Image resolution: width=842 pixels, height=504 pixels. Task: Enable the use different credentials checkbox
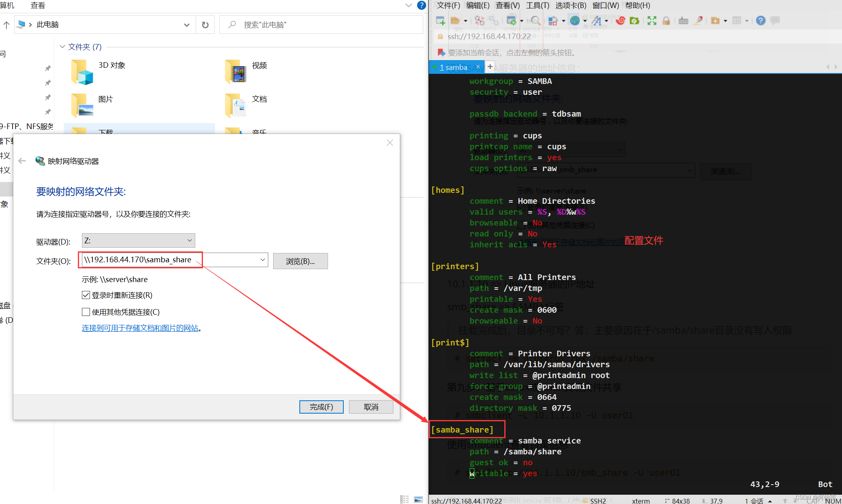86,312
